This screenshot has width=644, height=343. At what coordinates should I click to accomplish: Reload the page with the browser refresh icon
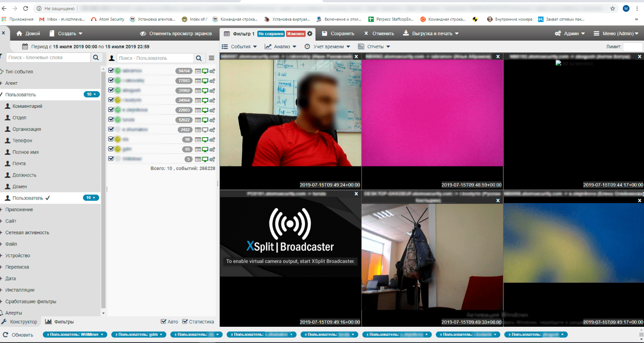point(25,9)
